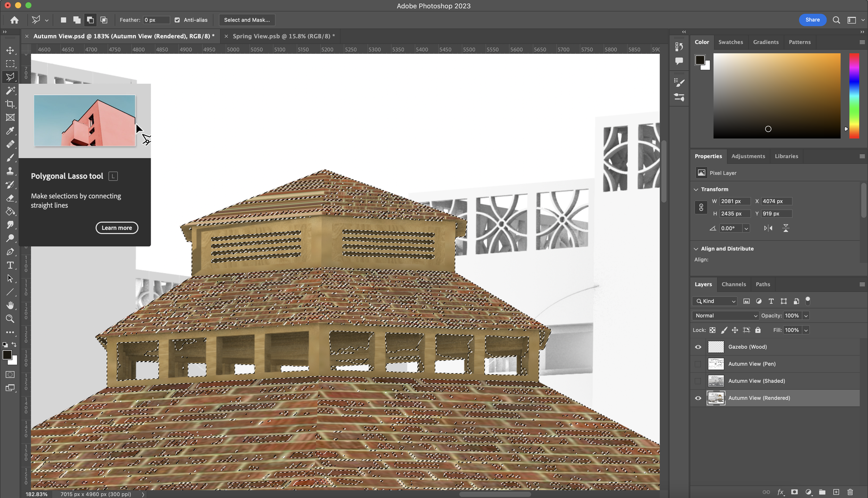Image resolution: width=868 pixels, height=498 pixels.
Task: Open the rotation angle dropdown
Action: 746,228
